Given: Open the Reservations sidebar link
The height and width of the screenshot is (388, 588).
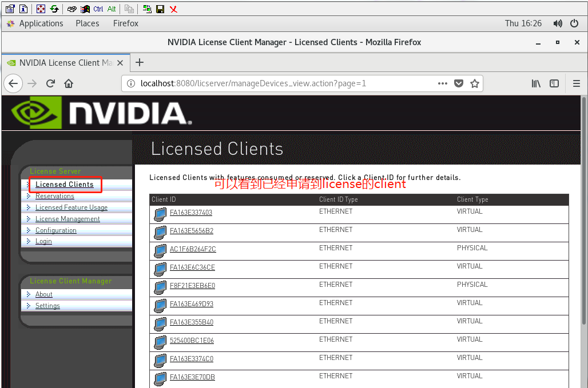Looking at the screenshot, I should 55,196.
